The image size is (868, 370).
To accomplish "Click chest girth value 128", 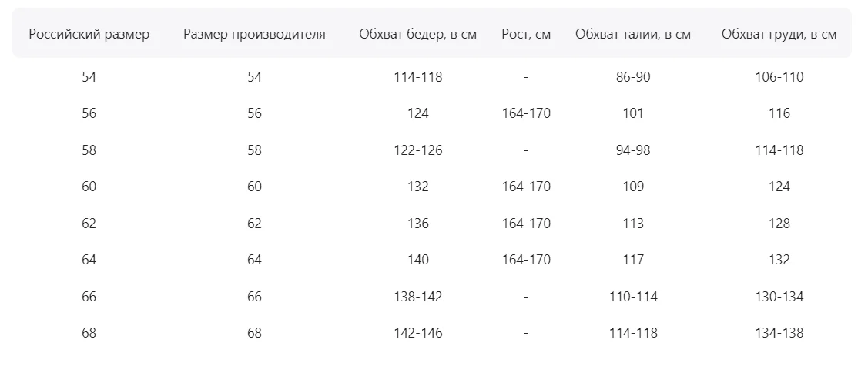I will 779,224.
